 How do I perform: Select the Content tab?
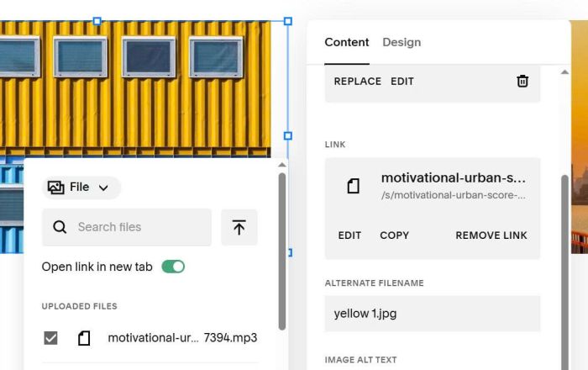tap(347, 42)
